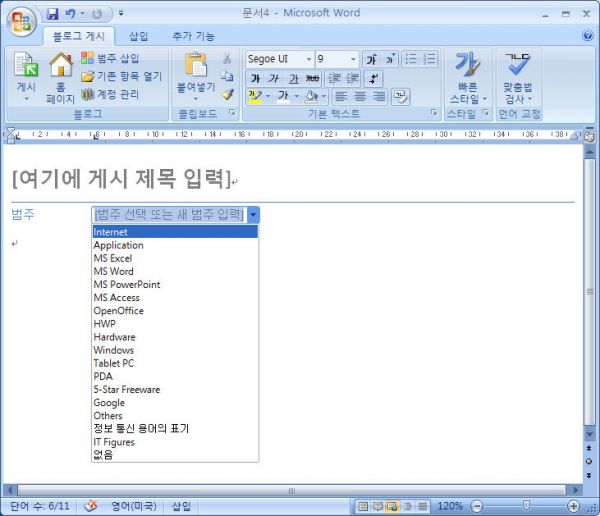Click the category combo box dropdown arrow
The image size is (600, 516).
[253, 215]
